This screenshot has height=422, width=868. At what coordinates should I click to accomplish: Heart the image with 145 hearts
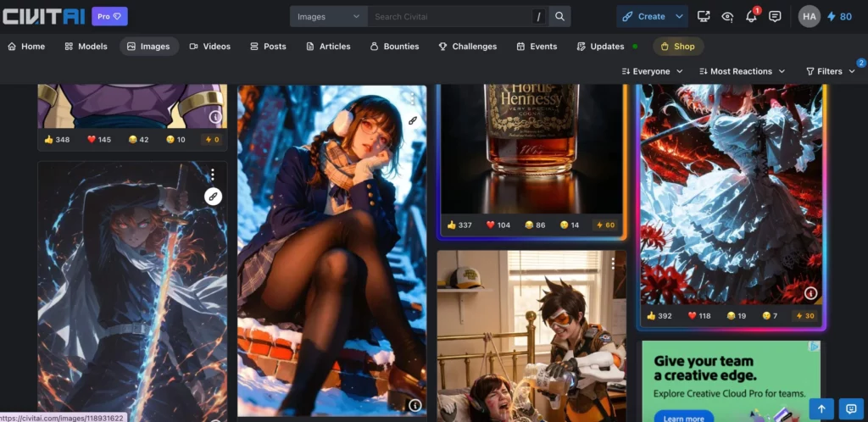(99, 139)
